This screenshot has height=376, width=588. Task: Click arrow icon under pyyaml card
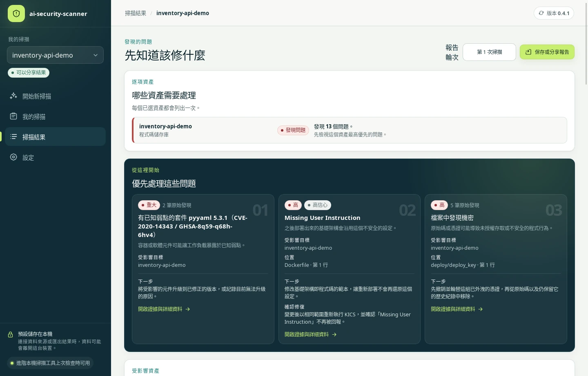click(188, 309)
